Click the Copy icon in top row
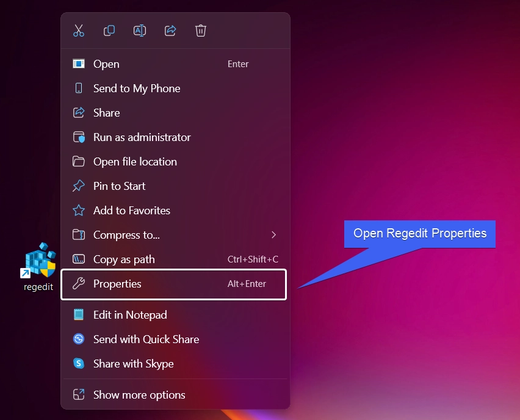The height and width of the screenshot is (420, 520). [109, 31]
